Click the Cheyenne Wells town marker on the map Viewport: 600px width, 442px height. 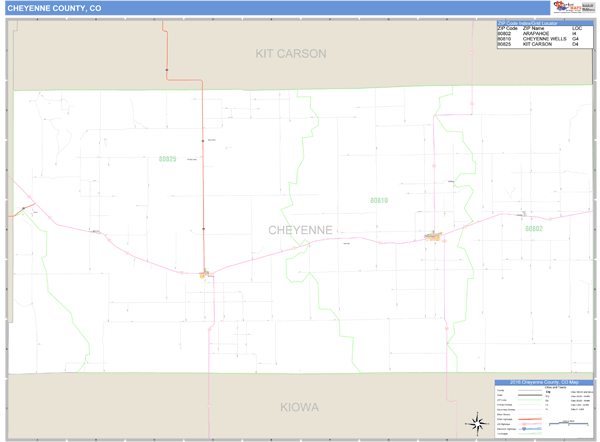tap(434, 236)
